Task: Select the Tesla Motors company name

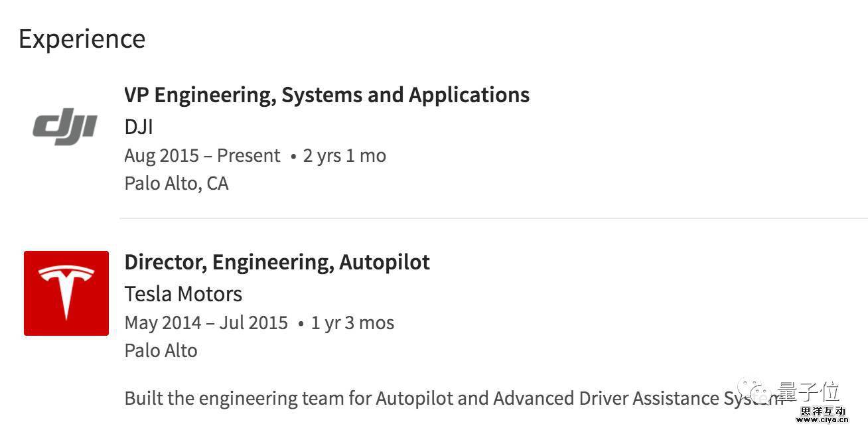Action: [x=183, y=293]
